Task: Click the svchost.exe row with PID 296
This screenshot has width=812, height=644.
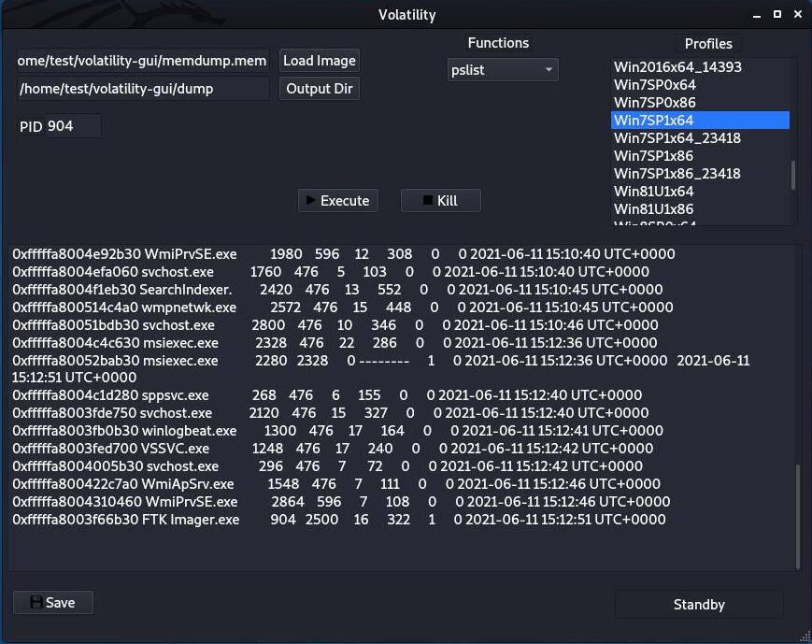Action: [x=328, y=465]
